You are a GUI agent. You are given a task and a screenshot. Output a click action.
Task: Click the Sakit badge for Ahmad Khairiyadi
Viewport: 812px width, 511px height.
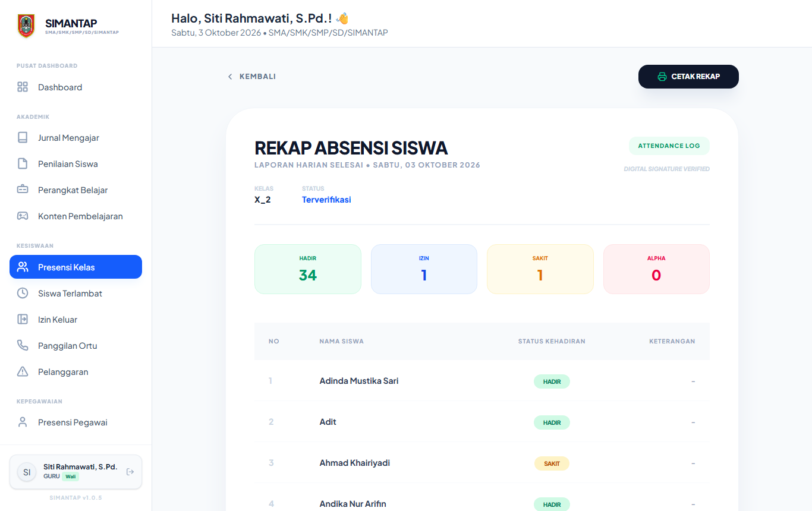coord(552,463)
